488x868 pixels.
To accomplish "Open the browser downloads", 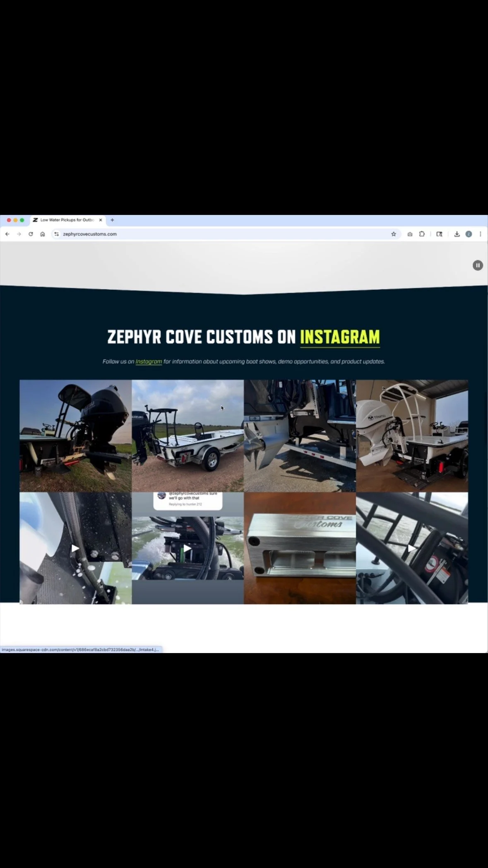I will [457, 234].
